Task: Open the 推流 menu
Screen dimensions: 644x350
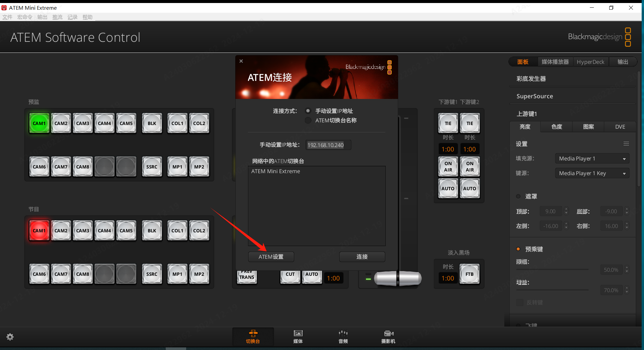Action: (57, 17)
